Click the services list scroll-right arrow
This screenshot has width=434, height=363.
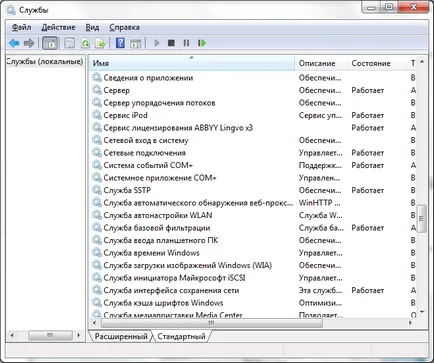pyautogui.click(x=411, y=323)
